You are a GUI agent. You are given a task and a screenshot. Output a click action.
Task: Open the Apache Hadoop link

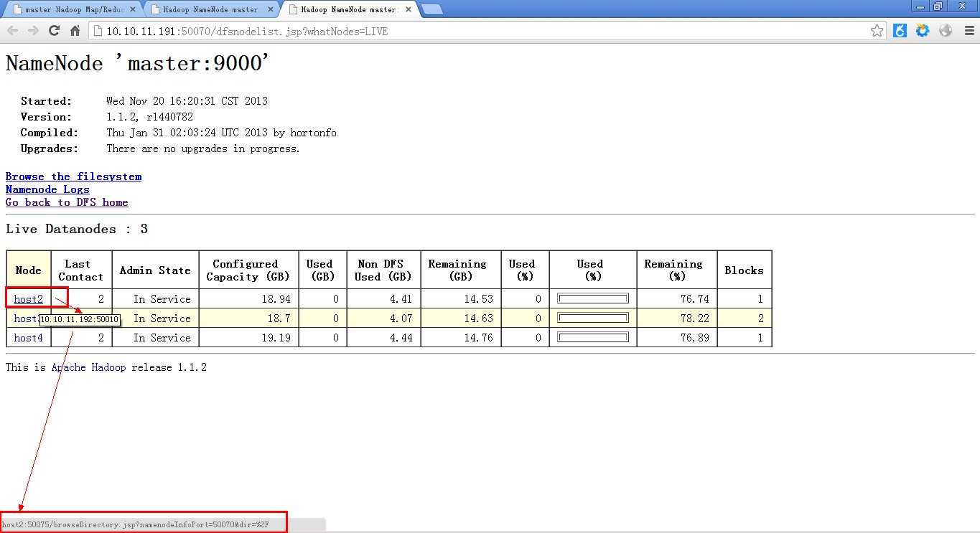tap(88, 367)
